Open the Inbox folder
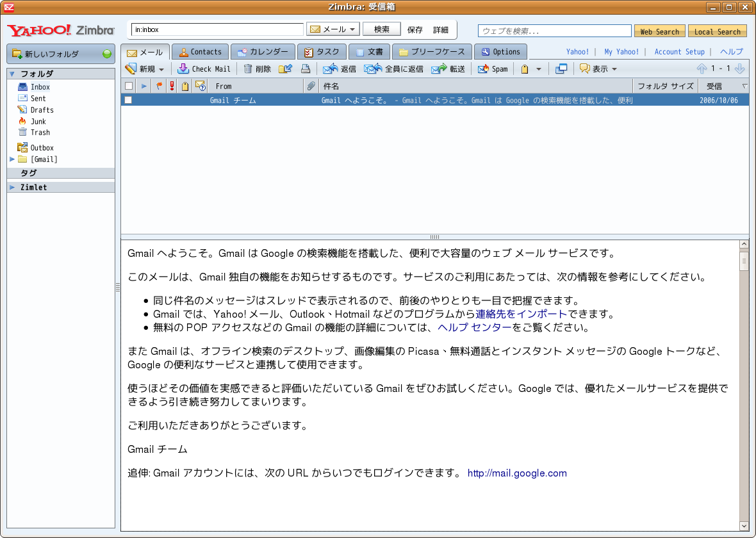756x538 pixels. tap(40, 86)
